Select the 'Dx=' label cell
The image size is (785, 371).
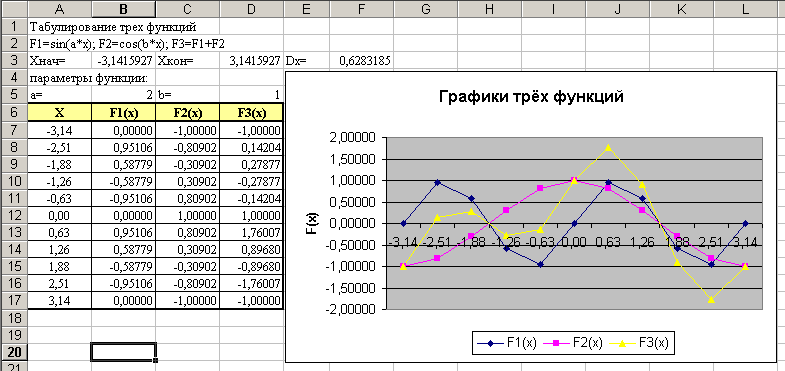(x=306, y=61)
